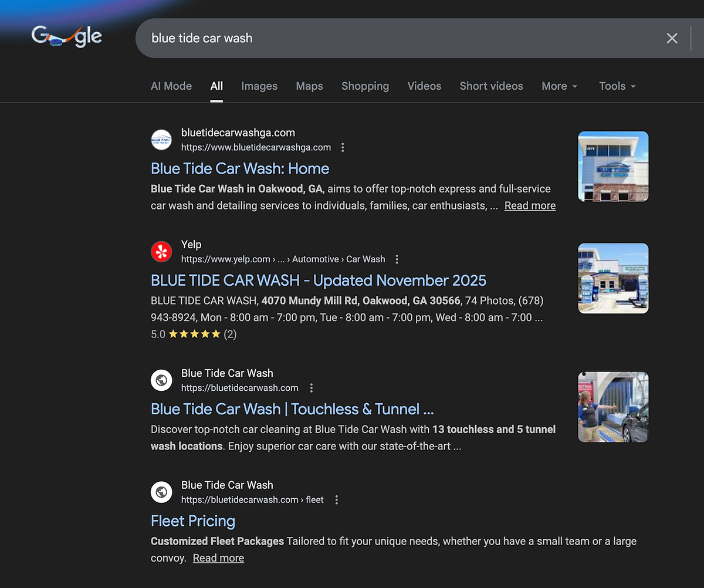Open the Maps tab
704x588 pixels.
pyautogui.click(x=309, y=86)
